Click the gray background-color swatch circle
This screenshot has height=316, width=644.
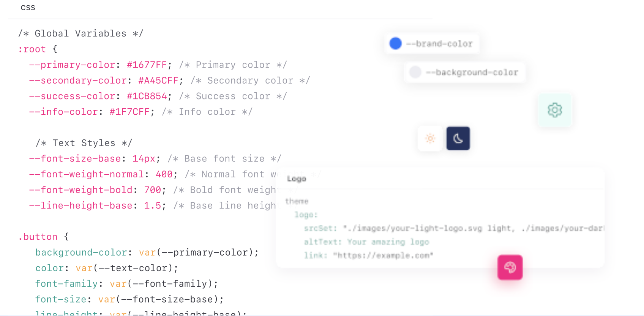point(415,72)
